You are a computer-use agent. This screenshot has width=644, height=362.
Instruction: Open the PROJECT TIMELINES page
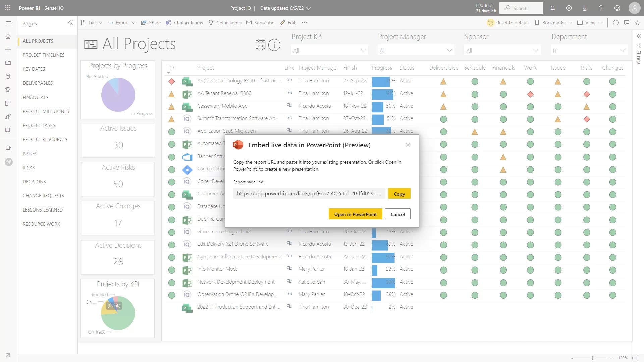coord(44,55)
